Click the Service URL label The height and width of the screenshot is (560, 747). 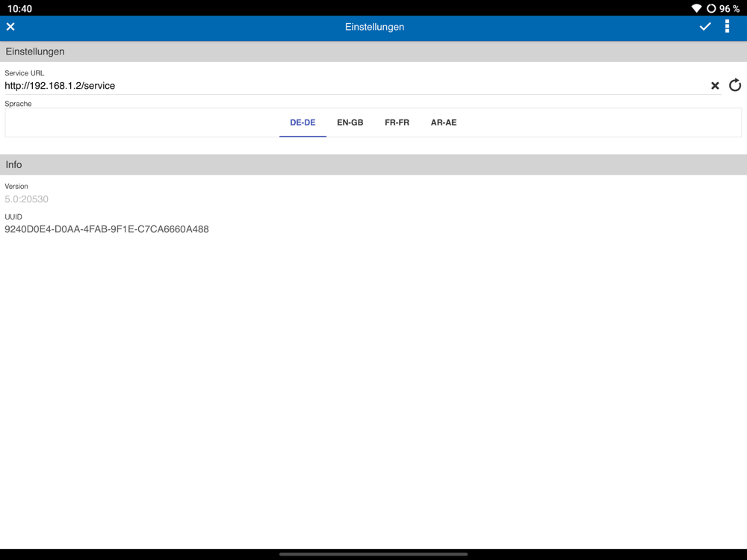(25, 73)
